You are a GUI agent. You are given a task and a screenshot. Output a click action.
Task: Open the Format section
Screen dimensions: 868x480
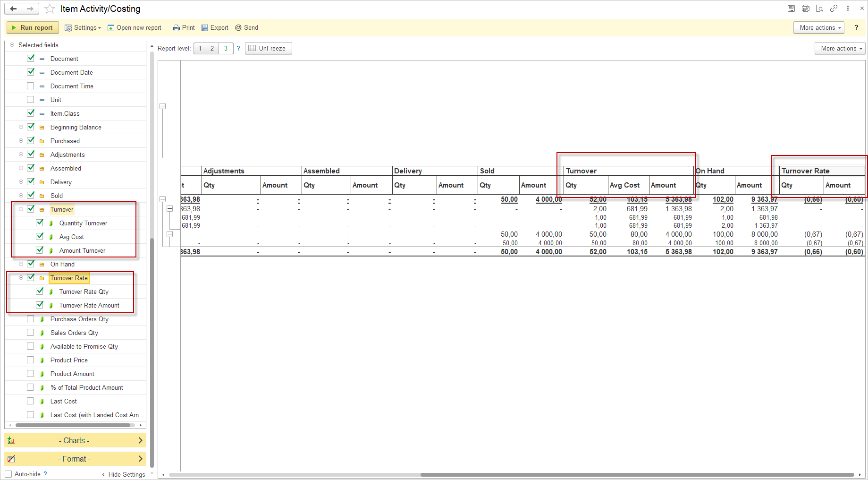75,459
